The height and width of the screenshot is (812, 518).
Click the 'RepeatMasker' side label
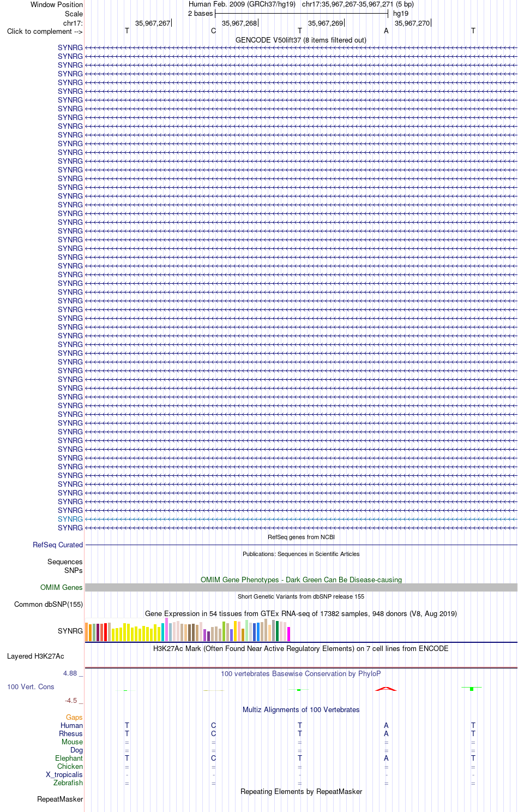60,799
